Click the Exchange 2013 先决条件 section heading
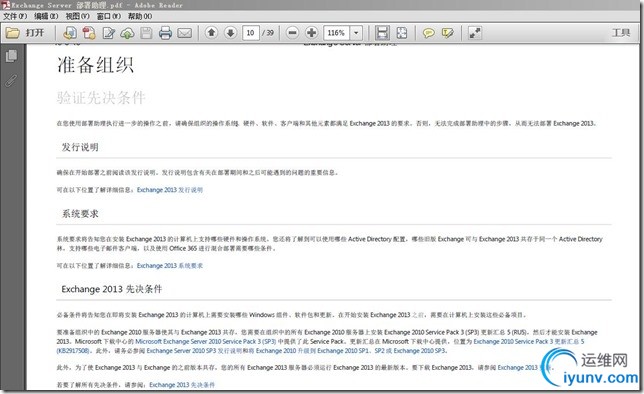This screenshot has height=394, width=644. pyautogui.click(x=112, y=289)
